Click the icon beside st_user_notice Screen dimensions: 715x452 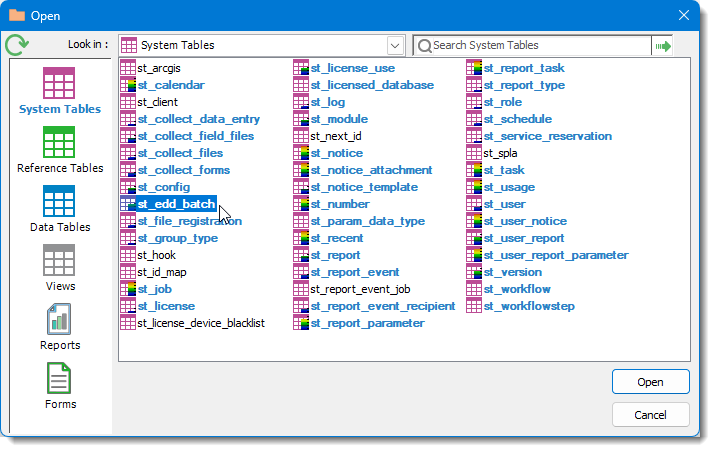tap(474, 221)
